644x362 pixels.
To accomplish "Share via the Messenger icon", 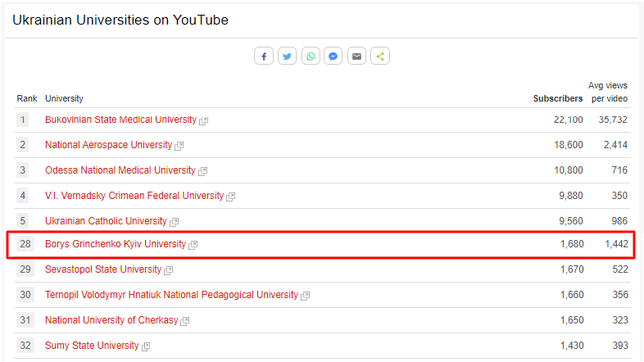I will [x=333, y=57].
